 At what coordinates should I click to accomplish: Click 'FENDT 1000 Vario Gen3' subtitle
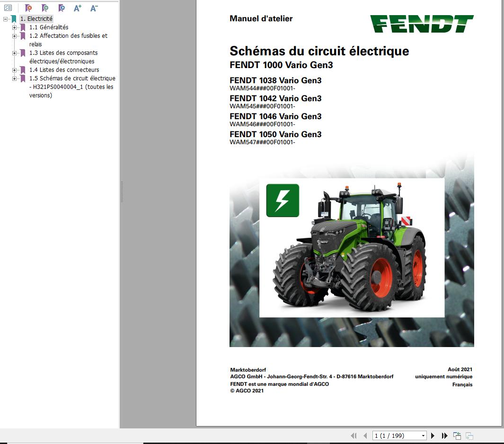[x=281, y=65]
